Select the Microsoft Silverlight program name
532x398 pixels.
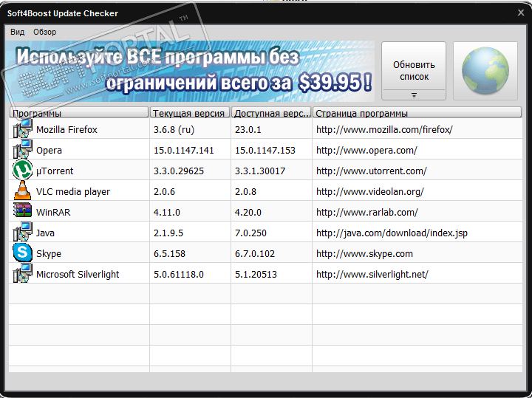(78, 274)
